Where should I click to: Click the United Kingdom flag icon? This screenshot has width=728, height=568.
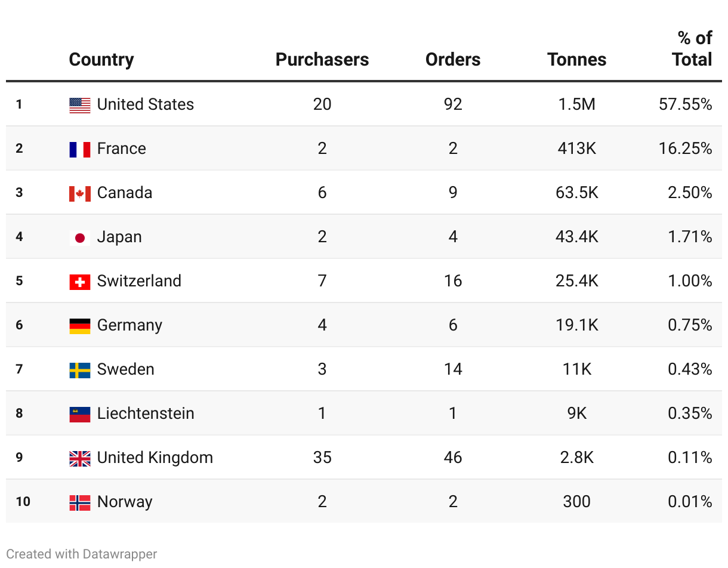click(80, 458)
